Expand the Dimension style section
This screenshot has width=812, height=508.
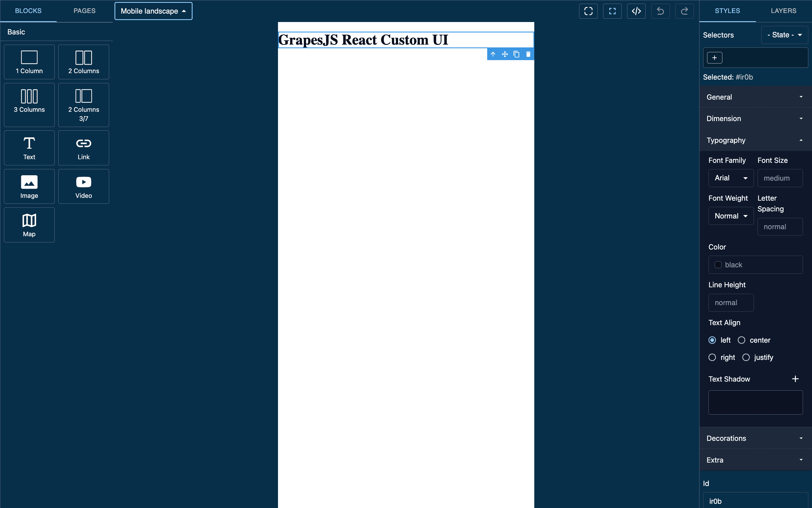point(755,119)
